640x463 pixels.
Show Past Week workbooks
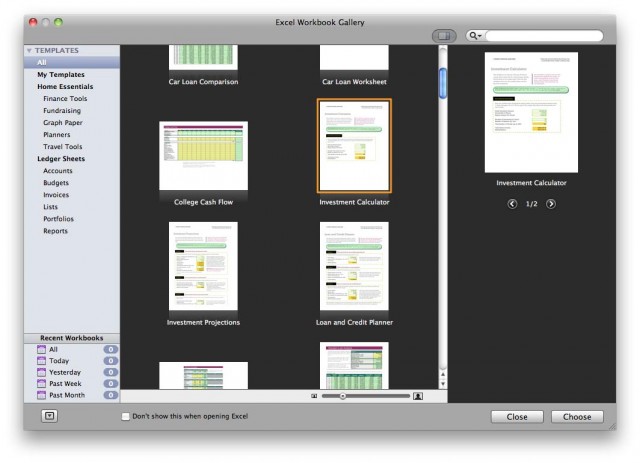[x=65, y=384]
